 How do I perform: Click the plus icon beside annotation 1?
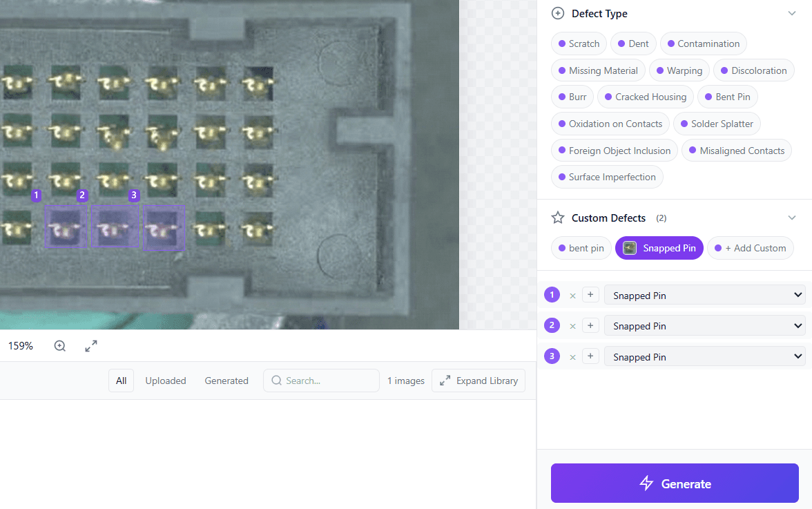click(590, 295)
